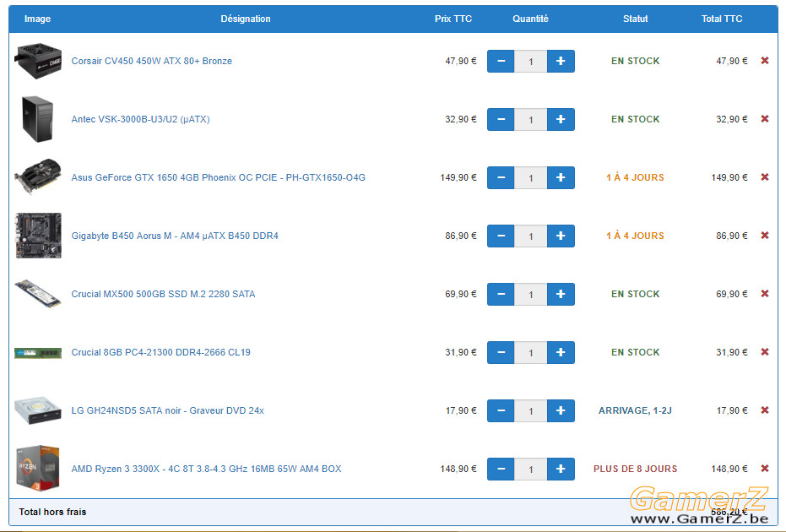Reduce quantity of Asus GeForce GTX 1650
Viewport: 786px width, 532px height.
501,177
